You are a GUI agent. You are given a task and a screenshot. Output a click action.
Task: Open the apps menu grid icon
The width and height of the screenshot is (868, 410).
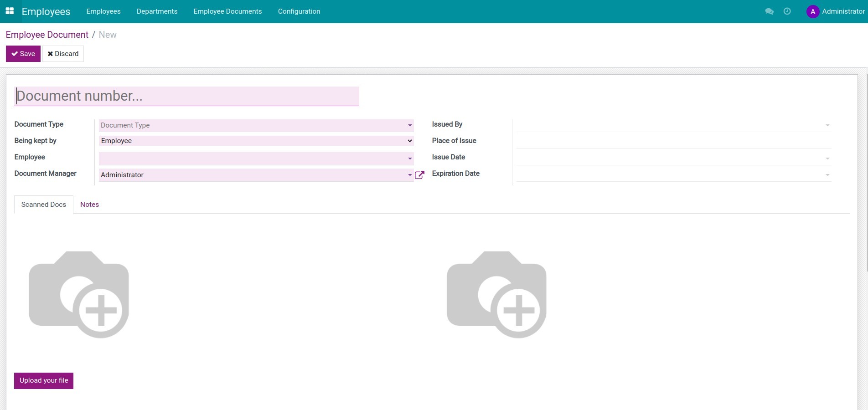point(9,11)
